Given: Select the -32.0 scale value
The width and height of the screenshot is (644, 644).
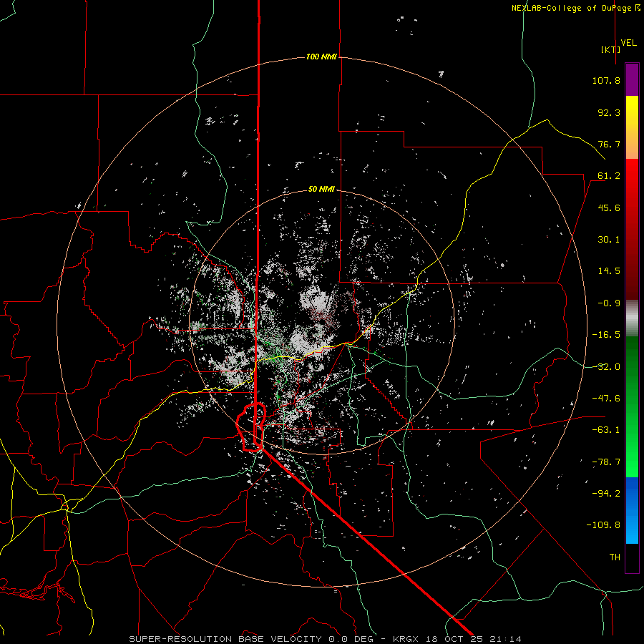Looking at the screenshot, I should 606,367.
